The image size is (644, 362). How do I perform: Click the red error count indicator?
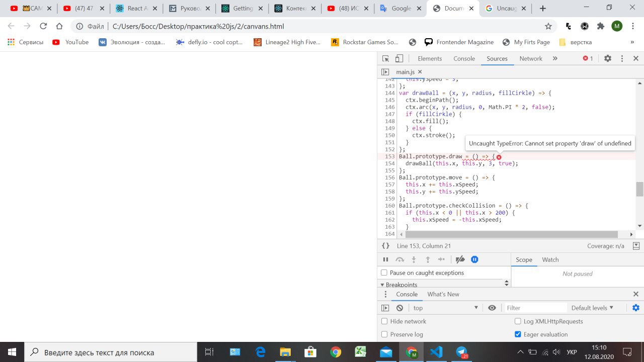pos(588,58)
